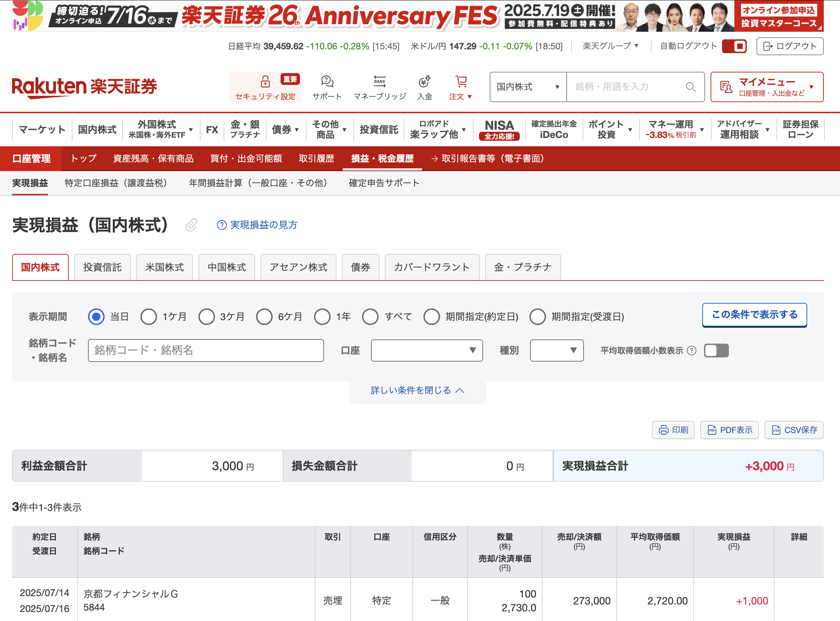Viewport: 840px width, 621px height.
Task: Toggle 平均取得価額小数表示 switch
Action: pos(716,351)
